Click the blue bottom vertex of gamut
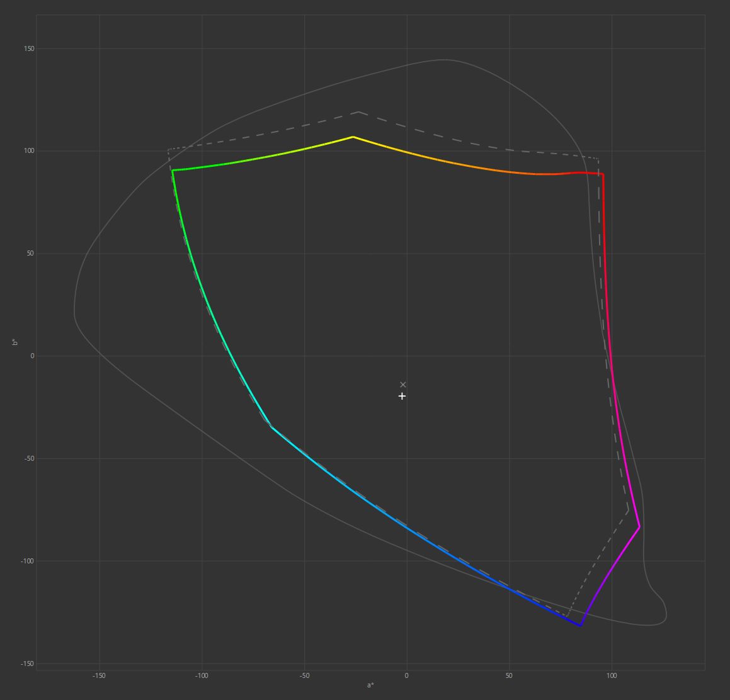The width and height of the screenshot is (730, 700). (580, 626)
